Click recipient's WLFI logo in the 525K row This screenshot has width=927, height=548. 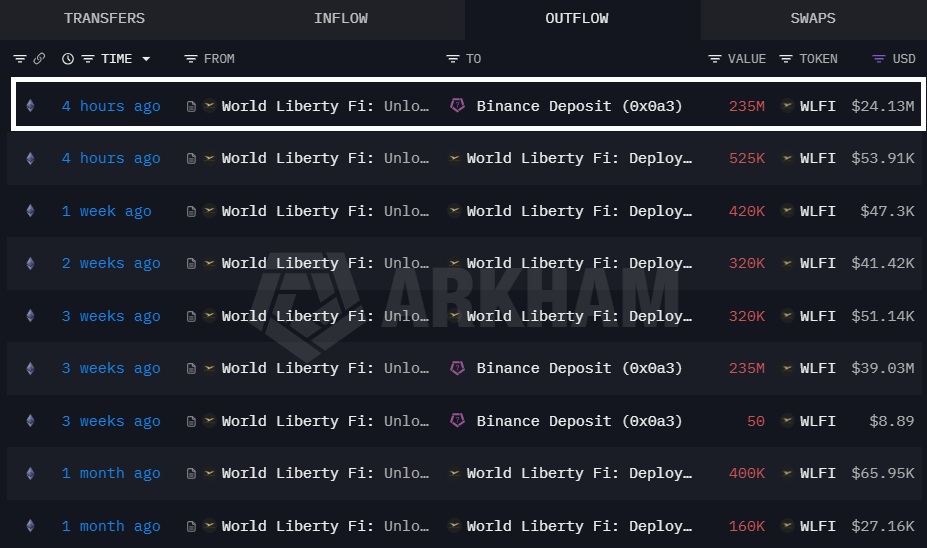tap(454, 158)
